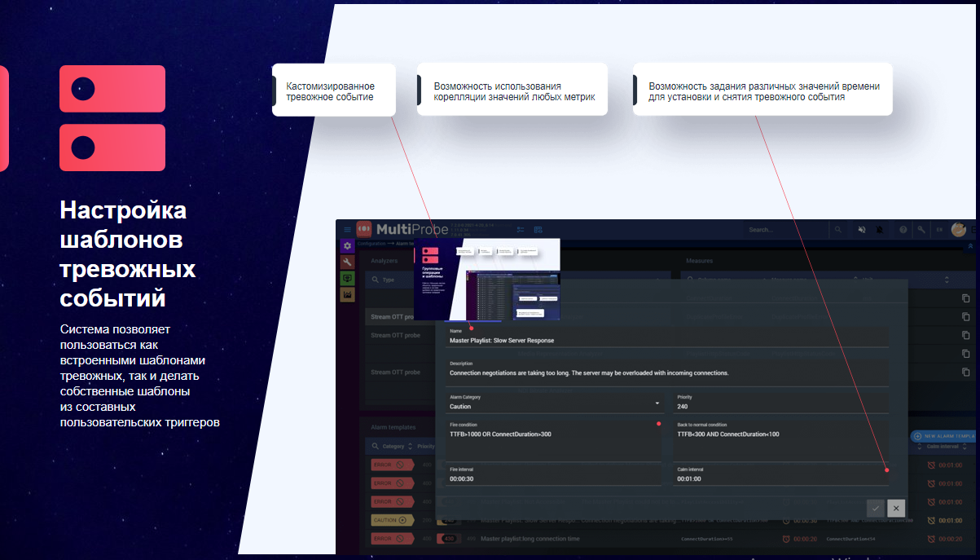Edit the Fire condition TTFB>1000 OR ConnectDuration>300
The image size is (980, 560).
point(554,440)
